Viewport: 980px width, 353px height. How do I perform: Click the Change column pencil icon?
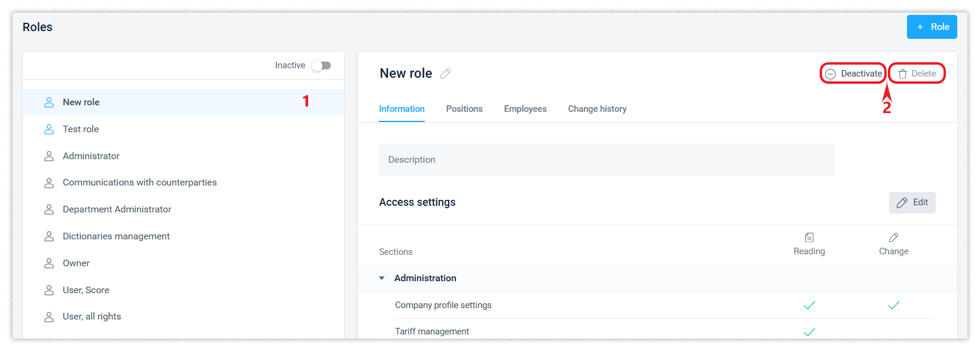pyautogui.click(x=893, y=238)
